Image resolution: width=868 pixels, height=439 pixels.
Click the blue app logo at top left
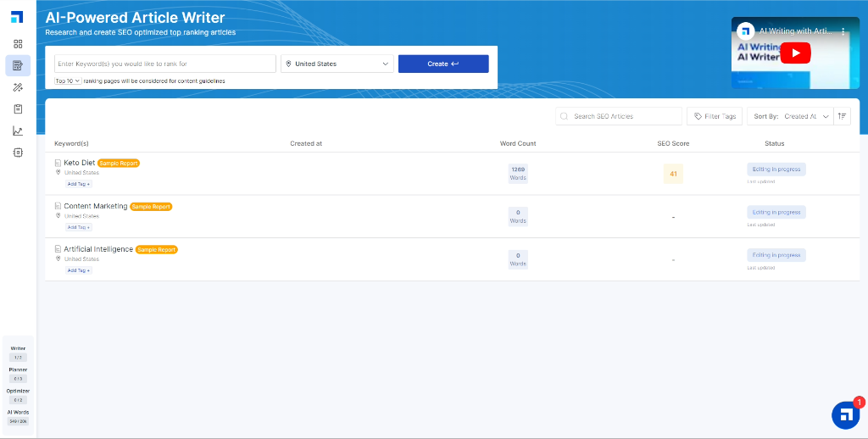tap(17, 17)
